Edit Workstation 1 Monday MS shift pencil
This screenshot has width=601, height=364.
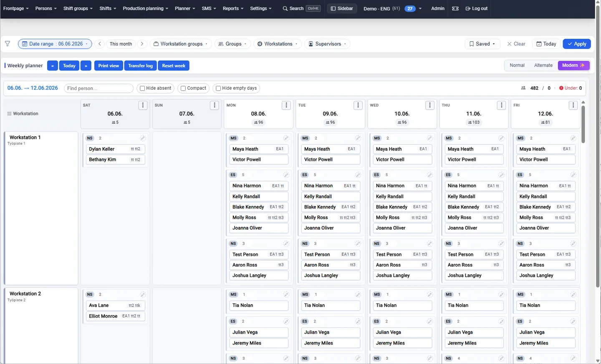286,138
